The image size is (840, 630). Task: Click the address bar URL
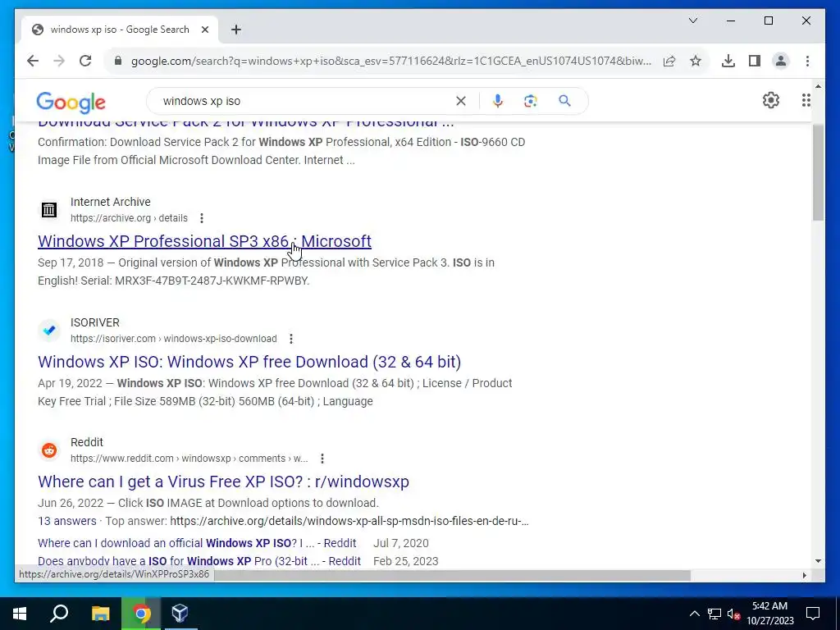click(x=391, y=61)
